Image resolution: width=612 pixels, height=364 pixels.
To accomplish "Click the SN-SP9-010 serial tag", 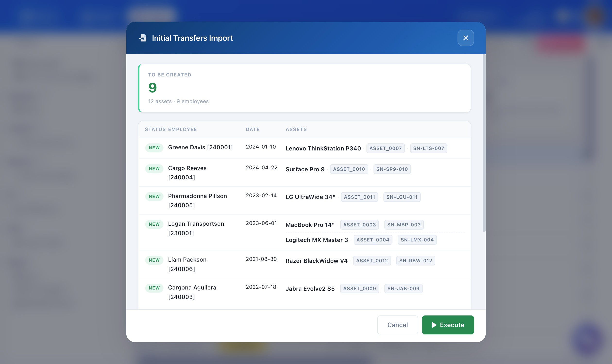I will (x=392, y=169).
